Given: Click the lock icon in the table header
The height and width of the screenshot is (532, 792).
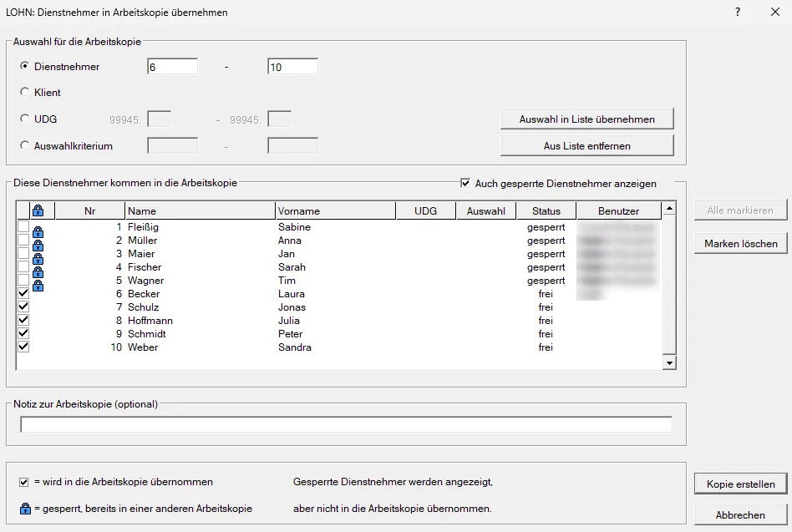Looking at the screenshot, I should click(38, 210).
